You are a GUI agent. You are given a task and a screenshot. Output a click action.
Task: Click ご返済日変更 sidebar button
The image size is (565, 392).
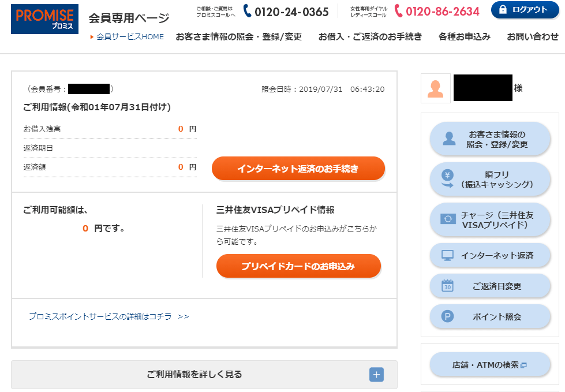click(x=490, y=286)
